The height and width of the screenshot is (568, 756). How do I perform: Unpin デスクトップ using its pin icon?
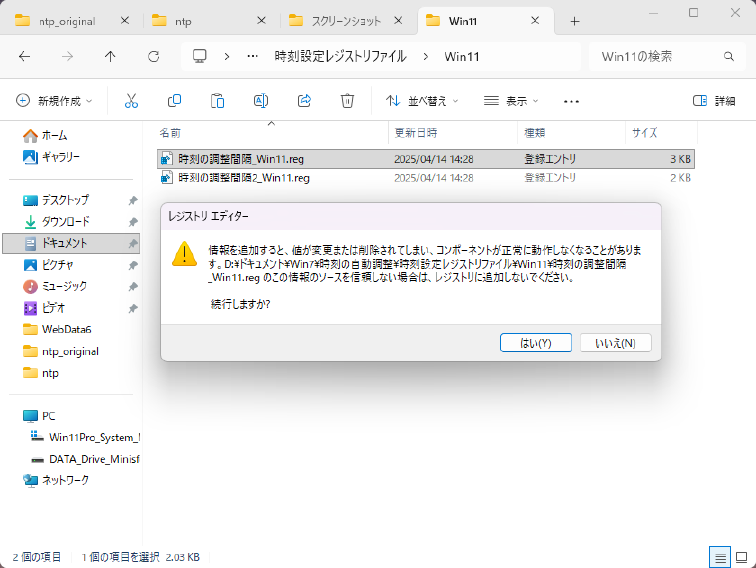tap(133, 200)
